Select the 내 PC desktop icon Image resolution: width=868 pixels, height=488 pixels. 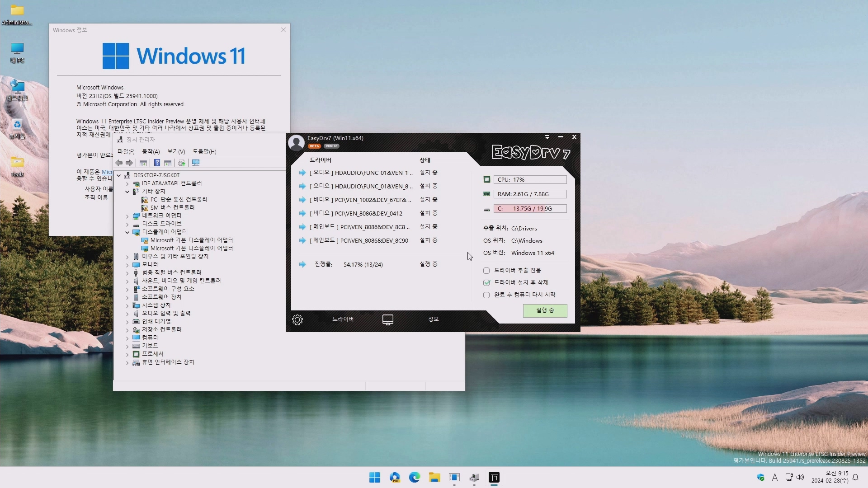coord(17,52)
